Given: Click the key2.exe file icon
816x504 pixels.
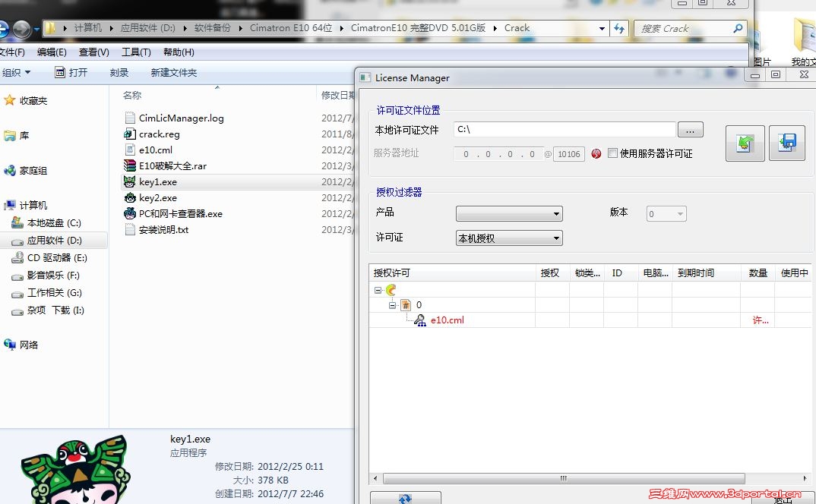Looking at the screenshot, I should coord(130,197).
